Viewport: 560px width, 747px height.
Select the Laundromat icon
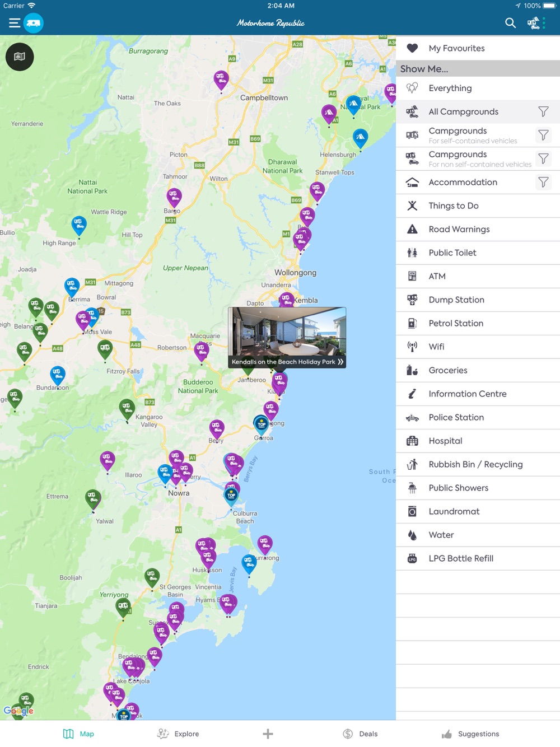[x=412, y=511]
